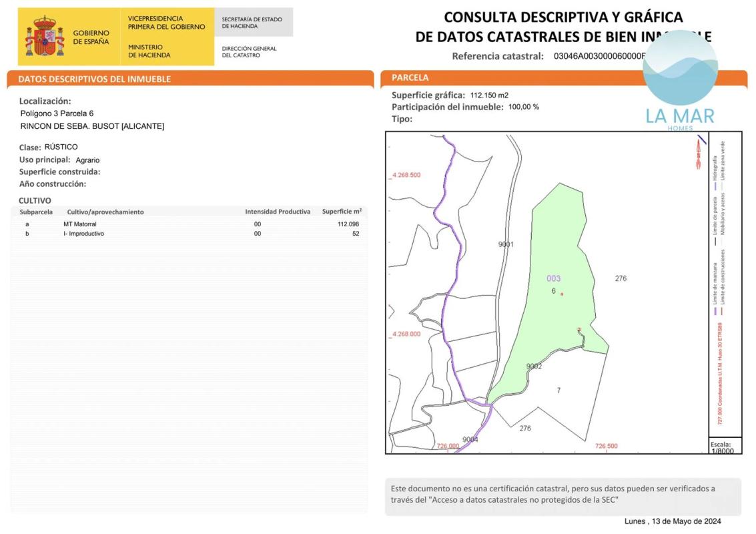Click the '9002' path label on map
The width and height of the screenshot is (756, 534).
coord(534,366)
